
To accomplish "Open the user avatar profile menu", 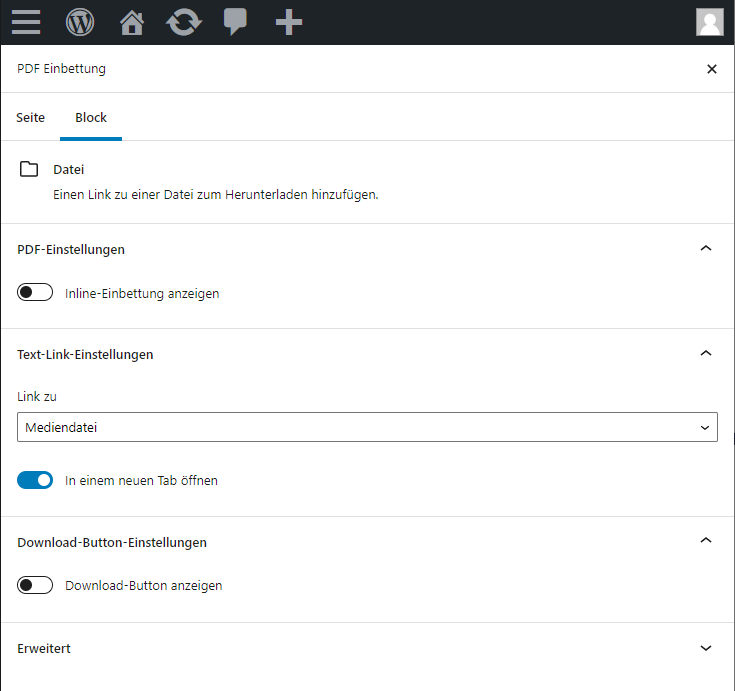I will pos(710,22).
